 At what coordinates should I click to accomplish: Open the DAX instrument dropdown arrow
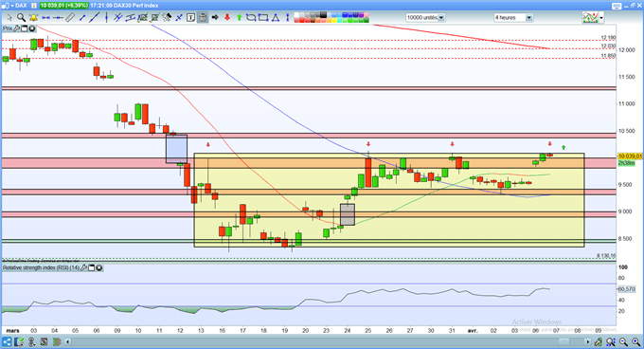[12, 6]
